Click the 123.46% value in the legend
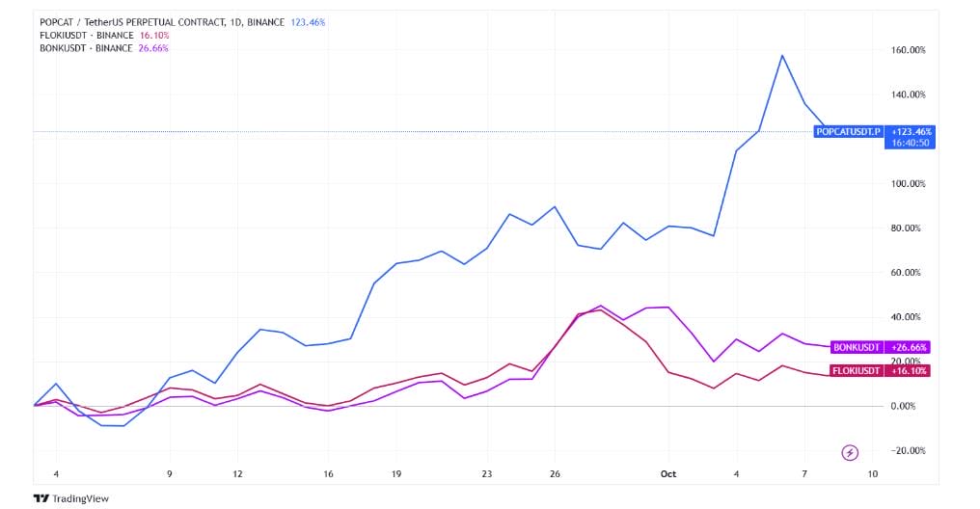 click(x=309, y=21)
